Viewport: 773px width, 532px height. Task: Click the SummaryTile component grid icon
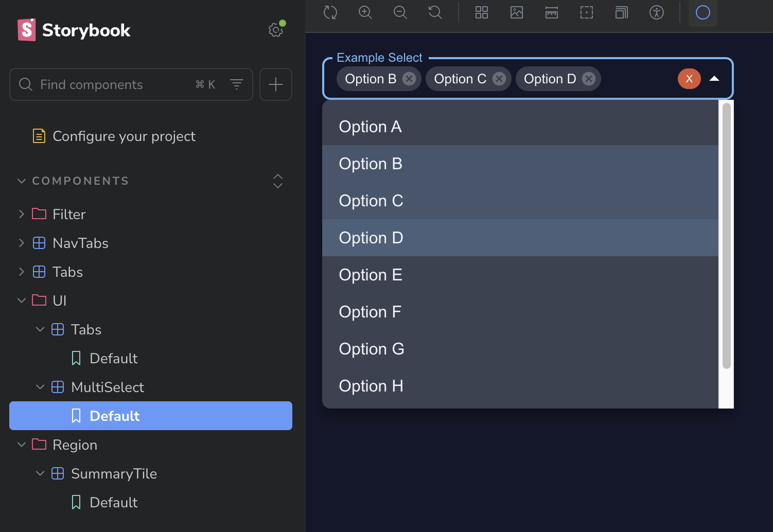click(x=58, y=473)
